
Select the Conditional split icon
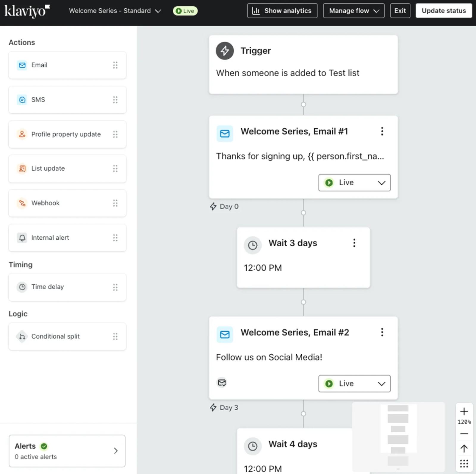(22, 336)
